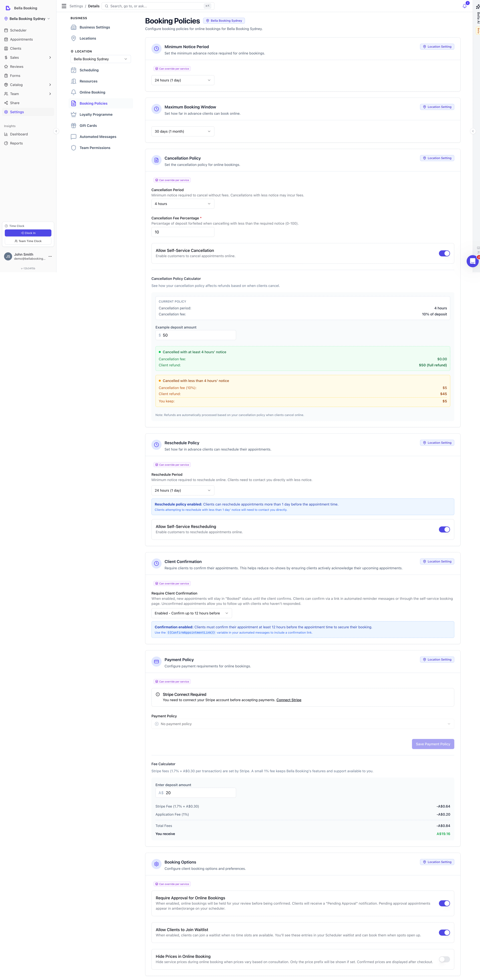Select Settings in the main sidebar
This screenshot has width=480, height=980.
click(x=28, y=112)
